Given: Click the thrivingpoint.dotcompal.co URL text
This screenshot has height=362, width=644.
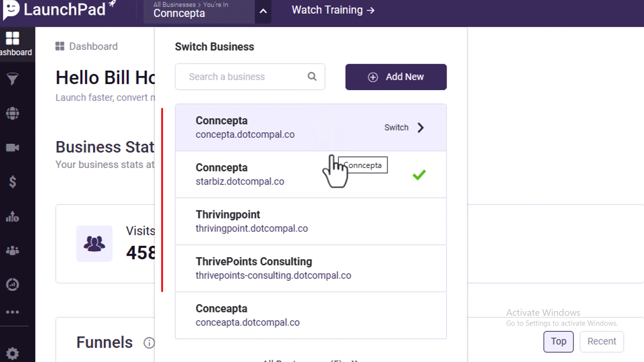Looking at the screenshot, I should point(252,228).
